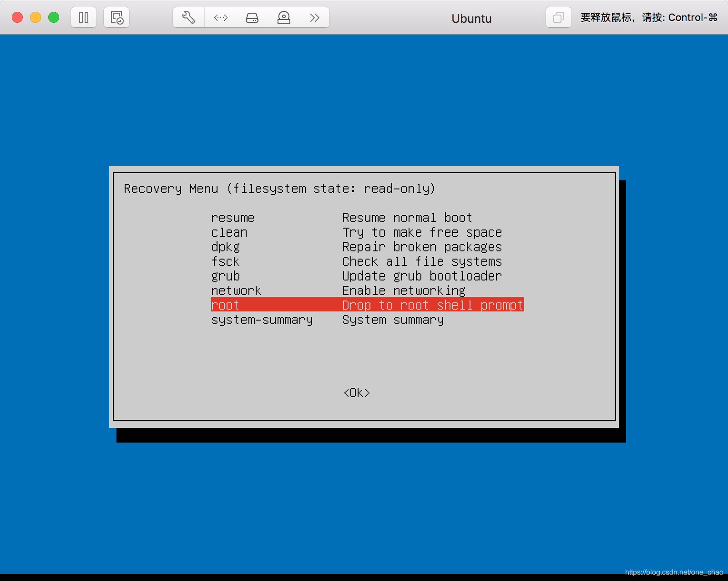Open virtual machine settings wrench

point(188,18)
